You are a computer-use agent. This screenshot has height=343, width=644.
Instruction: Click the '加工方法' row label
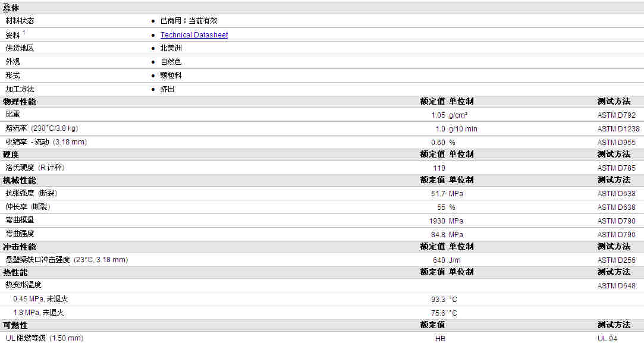[20, 89]
